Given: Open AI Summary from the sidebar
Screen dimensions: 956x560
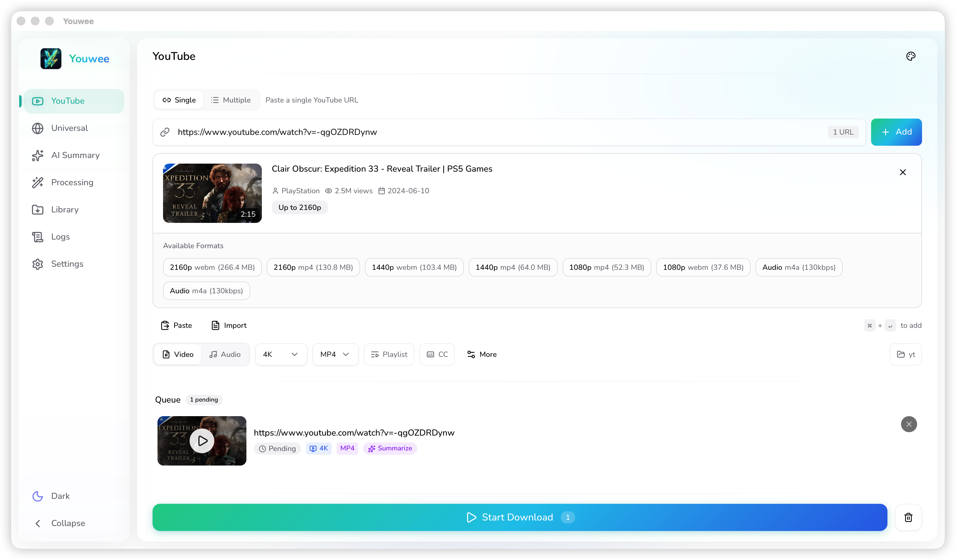Looking at the screenshot, I should click(x=74, y=155).
